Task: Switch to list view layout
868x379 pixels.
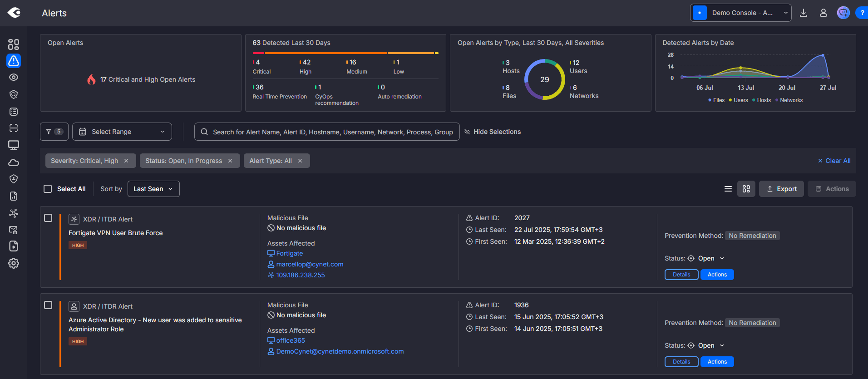Action: pyautogui.click(x=728, y=189)
